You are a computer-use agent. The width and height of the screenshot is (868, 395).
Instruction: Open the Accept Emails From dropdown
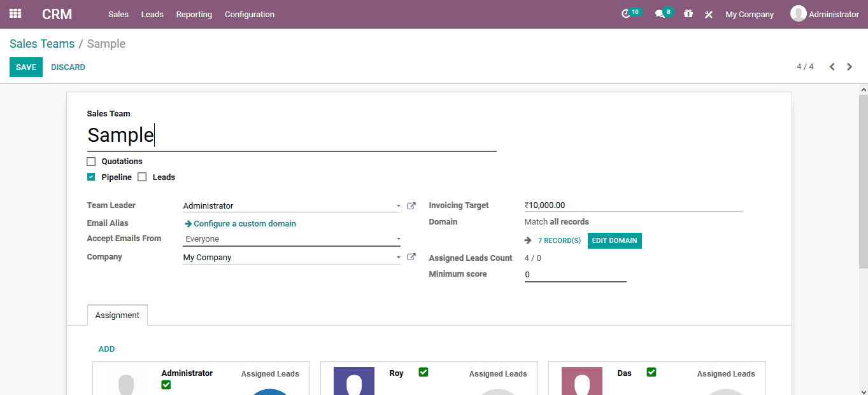pyautogui.click(x=399, y=239)
